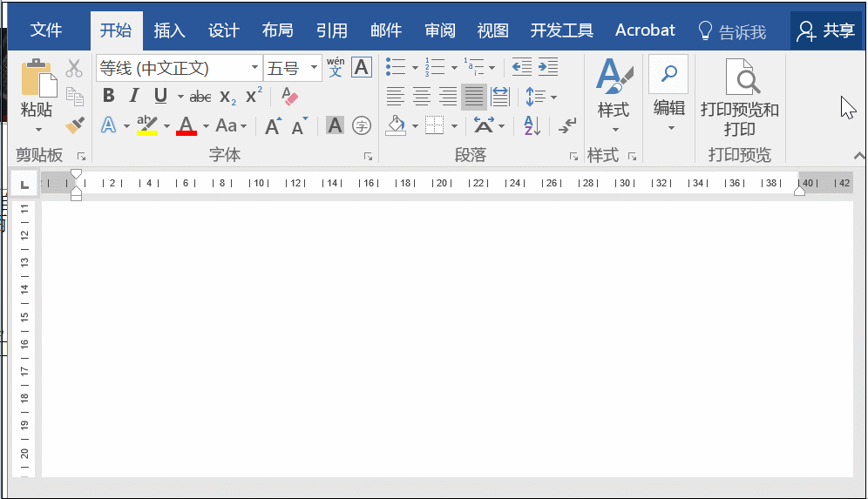Viewport: 868px width, 499px height.
Task: Increase font size with grow icon
Action: coord(273,126)
